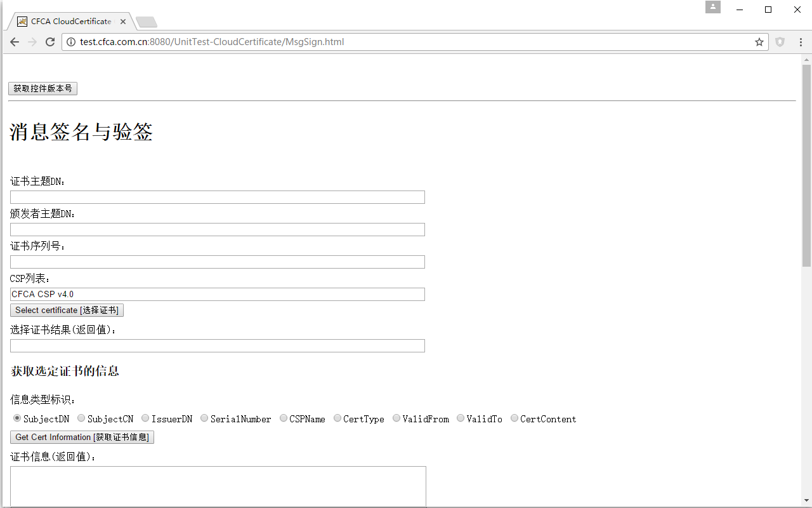Screen dimensions: 812x508
Task: Select the SubjectDN radio button
Action: (17, 418)
